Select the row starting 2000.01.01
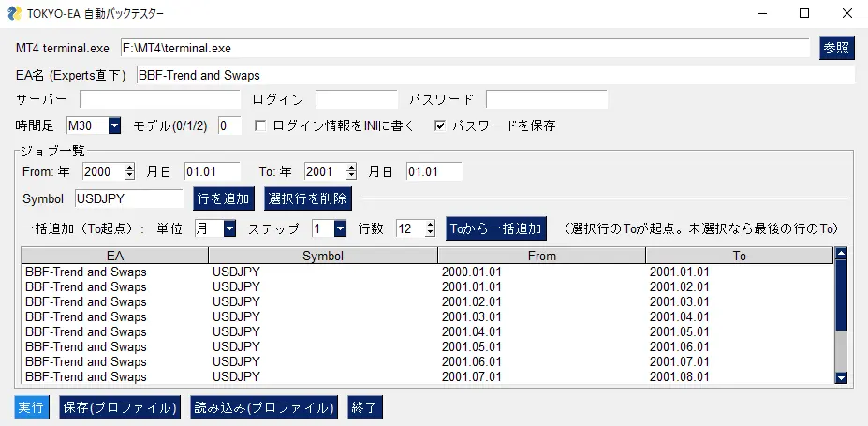The image size is (868, 426). coord(427,272)
